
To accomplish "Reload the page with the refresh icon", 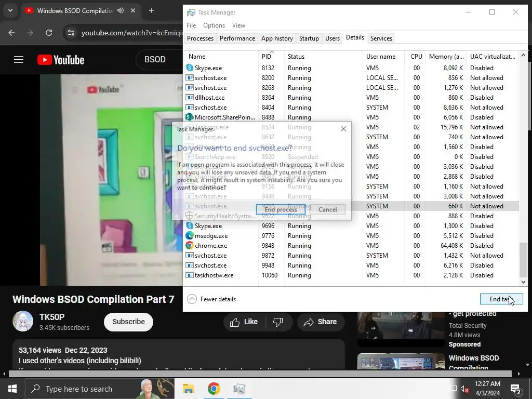I will (49, 33).
